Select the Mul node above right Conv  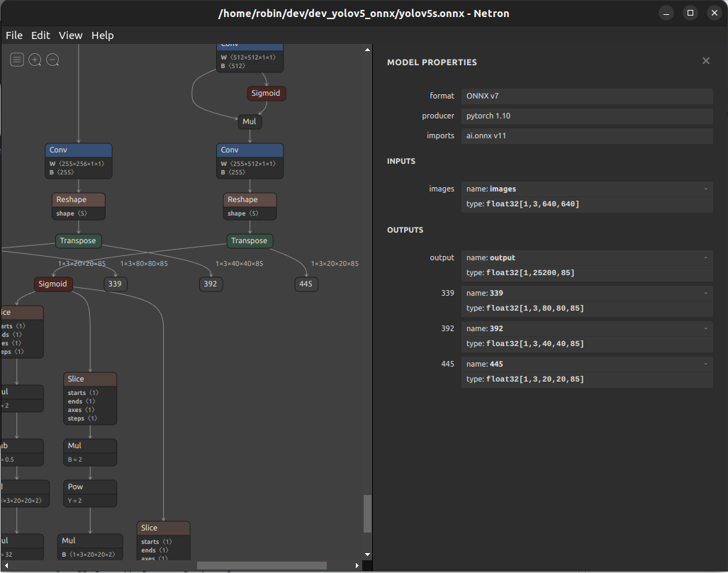coord(250,122)
